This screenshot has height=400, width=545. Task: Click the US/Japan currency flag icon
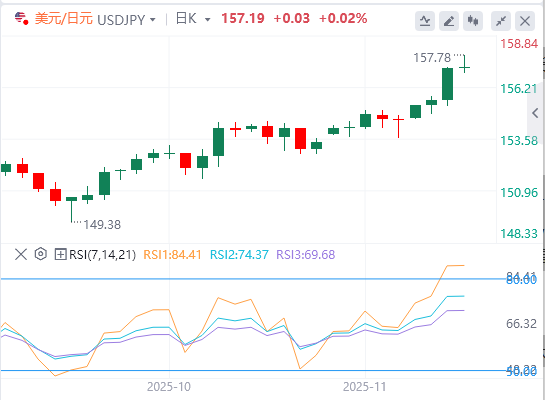pyautogui.click(x=22, y=18)
